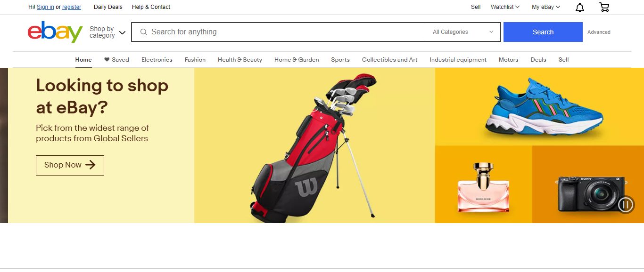This screenshot has width=644, height=272.
Task: Open the Industrial equipment category
Action: click(458, 60)
